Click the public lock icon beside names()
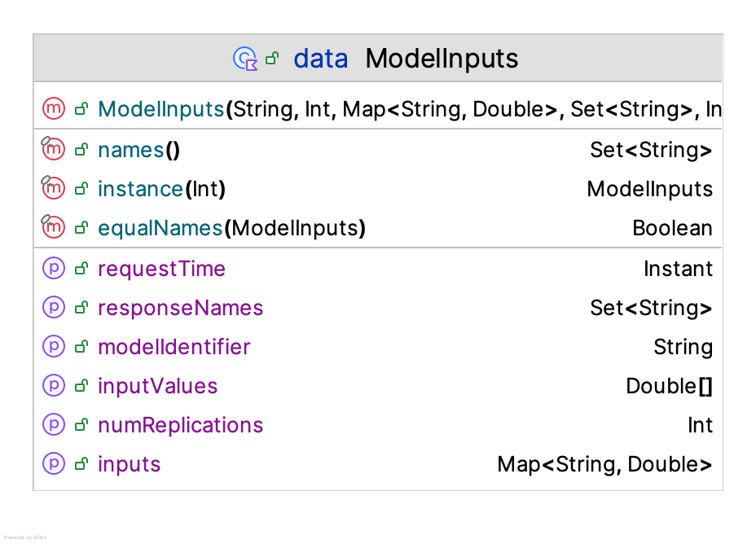 pos(81,150)
